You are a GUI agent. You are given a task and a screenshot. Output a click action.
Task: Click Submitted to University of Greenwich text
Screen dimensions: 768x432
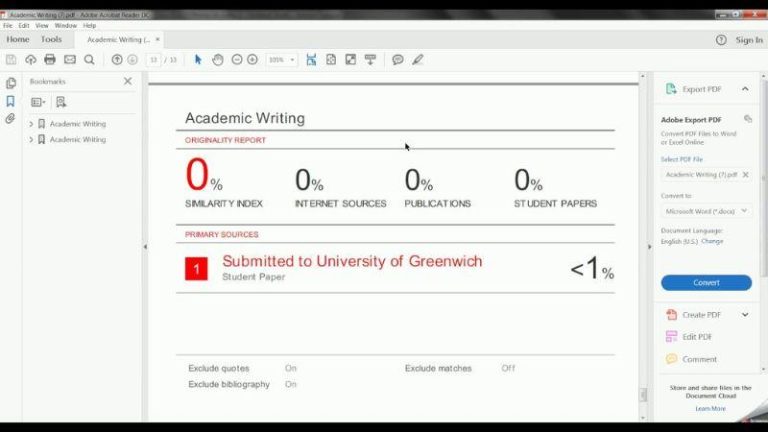[352, 261]
